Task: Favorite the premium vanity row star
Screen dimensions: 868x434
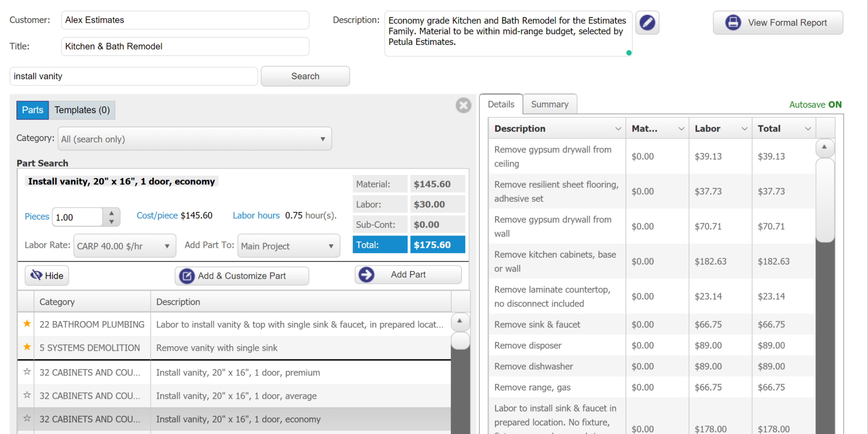Action: (27, 372)
